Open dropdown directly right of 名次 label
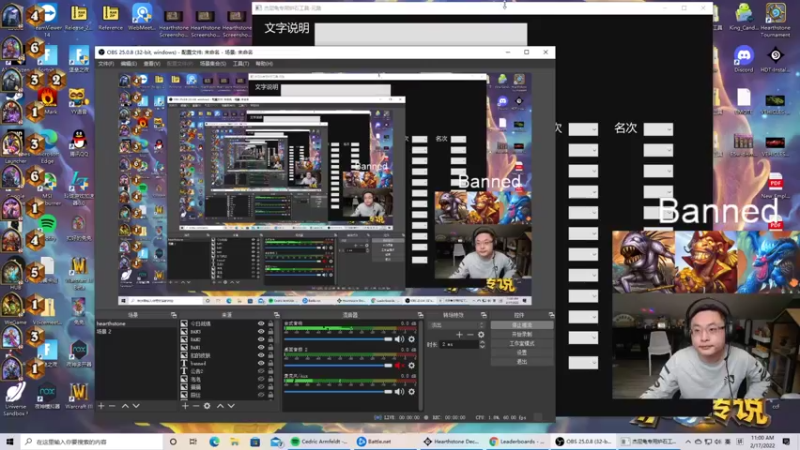This screenshot has width=800, height=450. pos(658,129)
